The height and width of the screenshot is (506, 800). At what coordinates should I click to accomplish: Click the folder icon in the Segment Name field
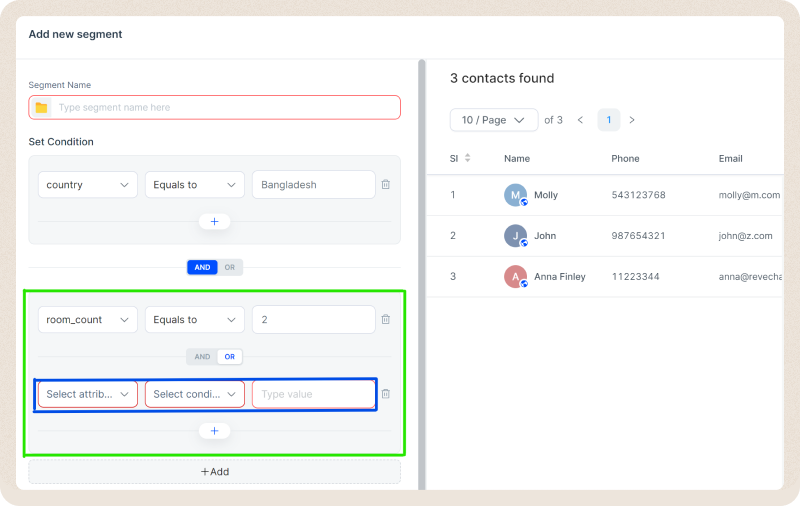[x=41, y=108]
